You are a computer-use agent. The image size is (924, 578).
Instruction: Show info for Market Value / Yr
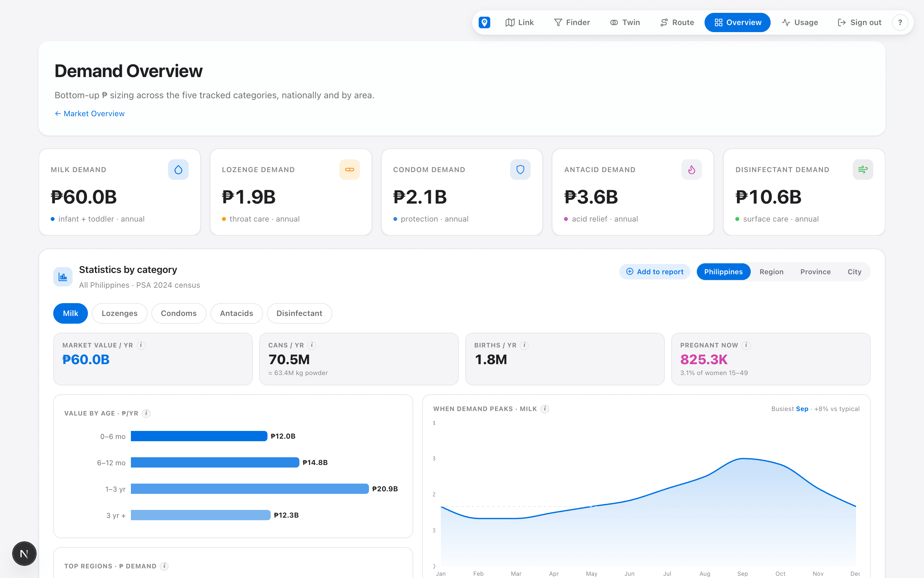pyautogui.click(x=141, y=345)
